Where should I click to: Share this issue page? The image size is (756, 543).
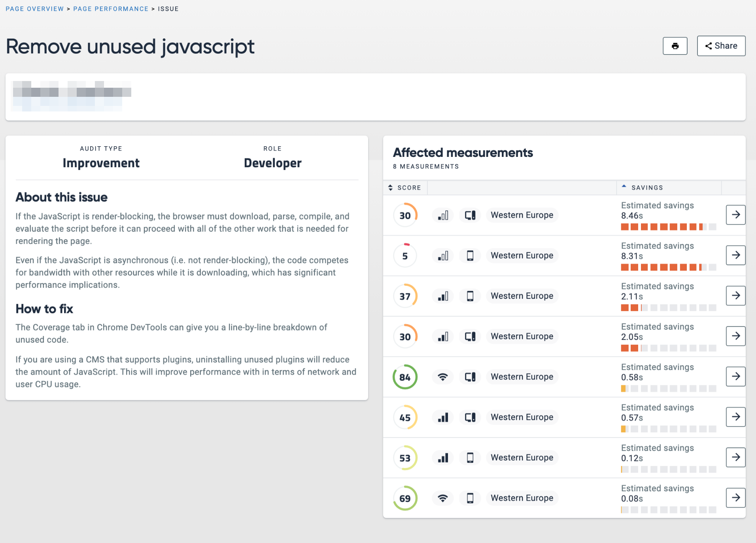pyautogui.click(x=721, y=46)
